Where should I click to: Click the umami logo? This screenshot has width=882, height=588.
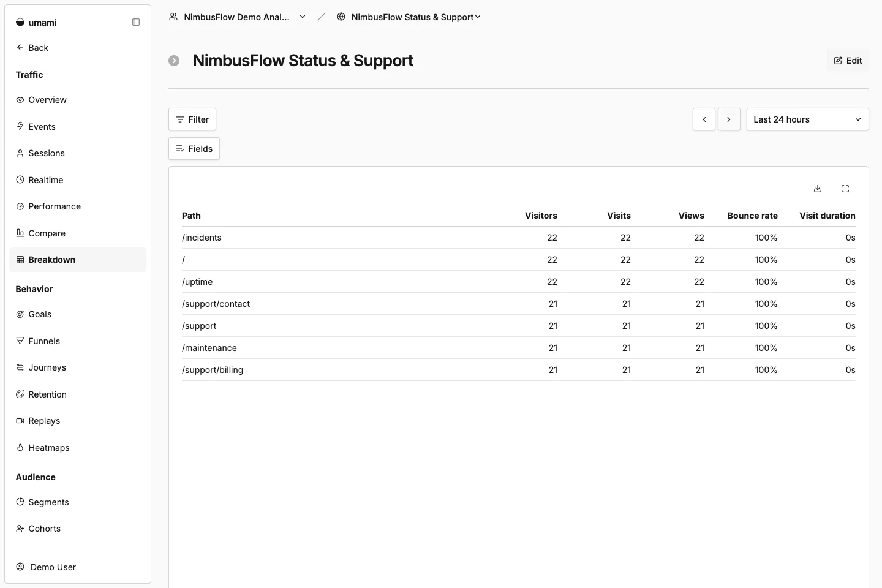pyautogui.click(x=36, y=23)
